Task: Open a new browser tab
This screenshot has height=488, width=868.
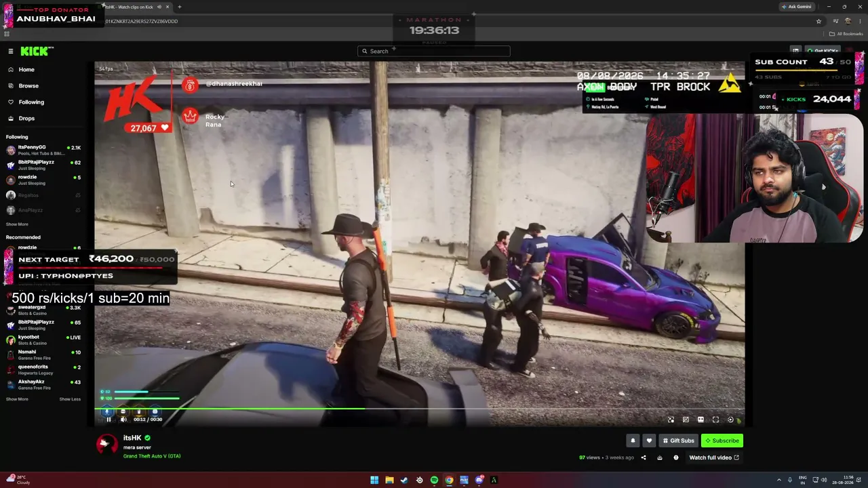Action: (x=180, y=7)
